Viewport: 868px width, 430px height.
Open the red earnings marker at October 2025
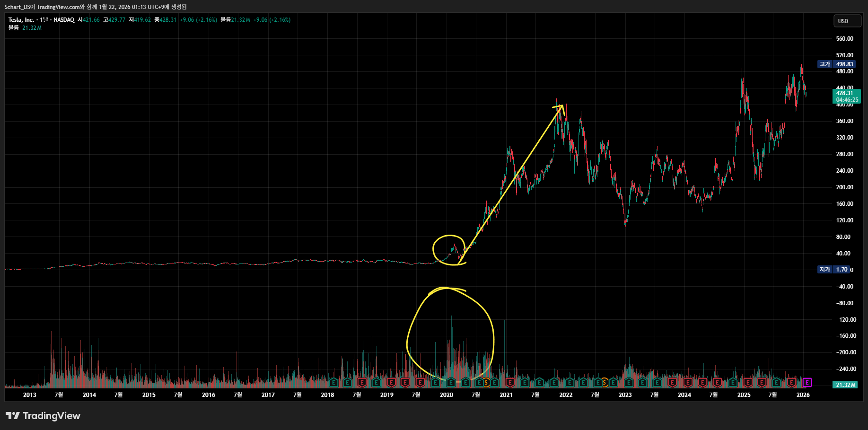point(791,383)
